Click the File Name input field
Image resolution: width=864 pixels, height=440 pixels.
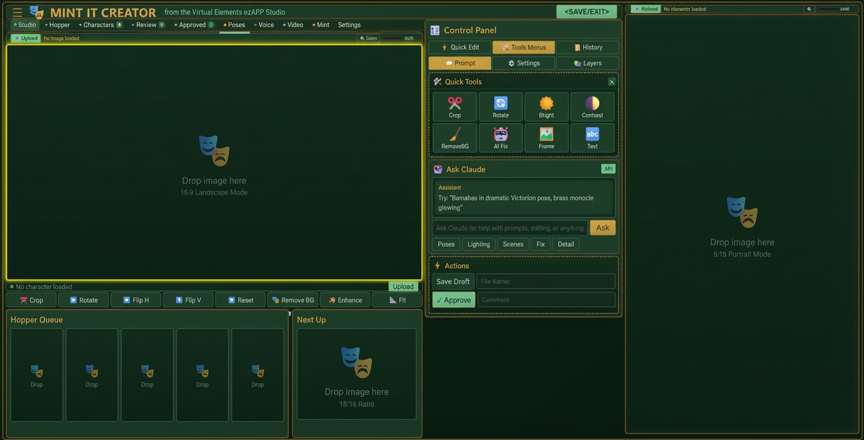click(x=546, y=281)
